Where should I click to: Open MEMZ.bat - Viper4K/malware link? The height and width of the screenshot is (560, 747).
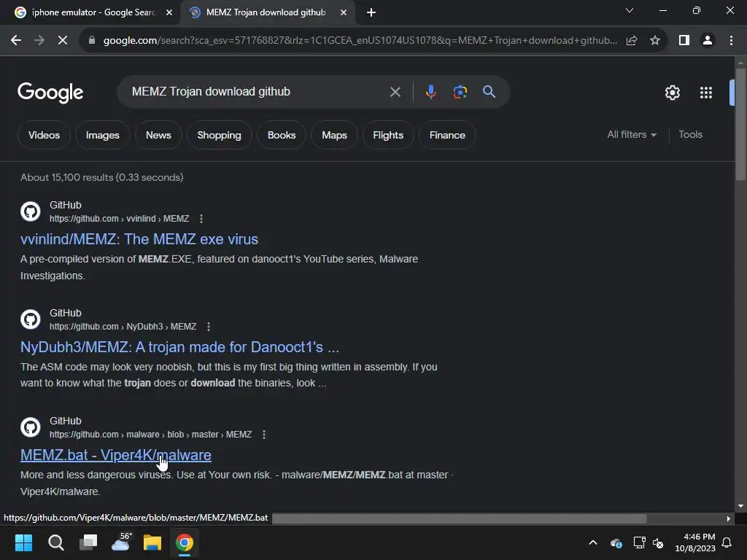pyautogui.click(x=116, y=455)
